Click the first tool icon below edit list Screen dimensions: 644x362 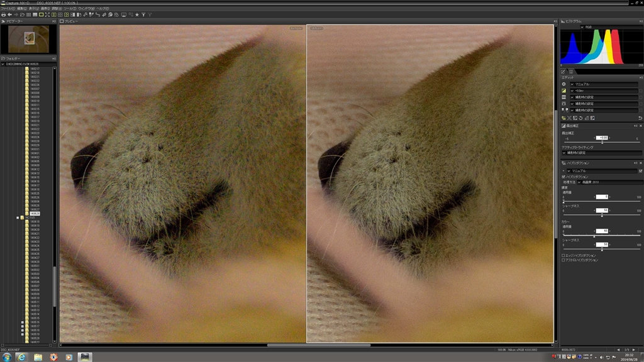563,118
